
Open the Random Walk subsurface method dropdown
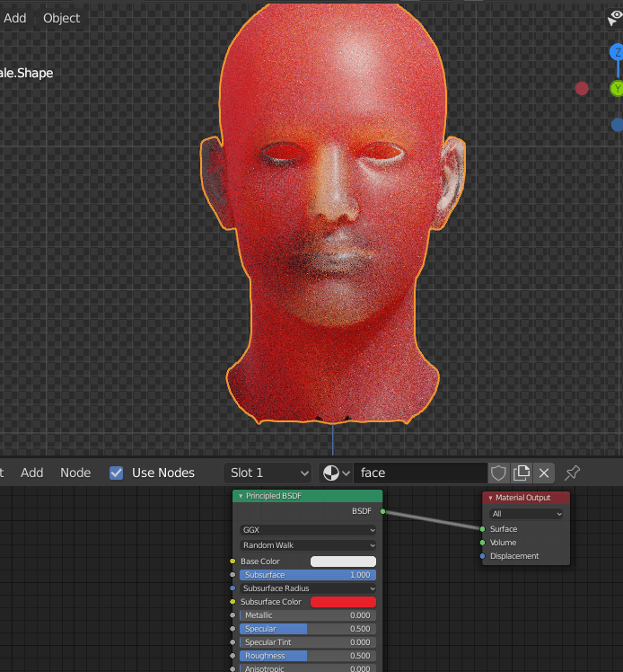308,545
